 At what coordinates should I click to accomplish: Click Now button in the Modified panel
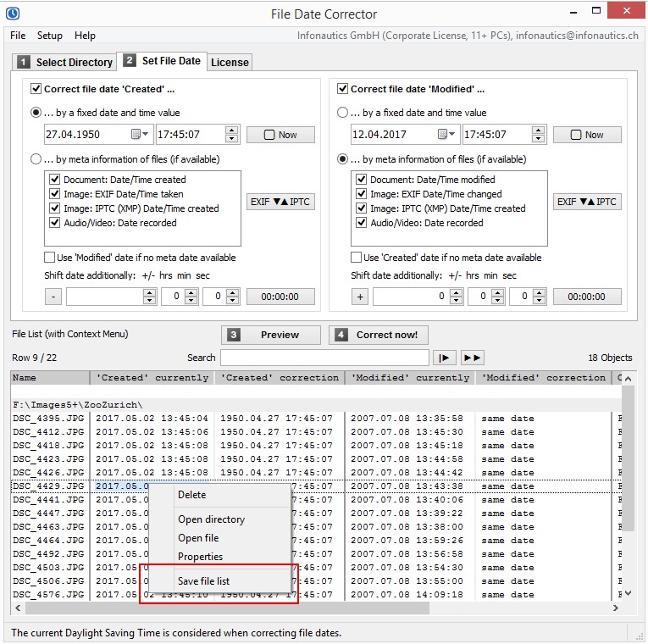coord(587,135)
